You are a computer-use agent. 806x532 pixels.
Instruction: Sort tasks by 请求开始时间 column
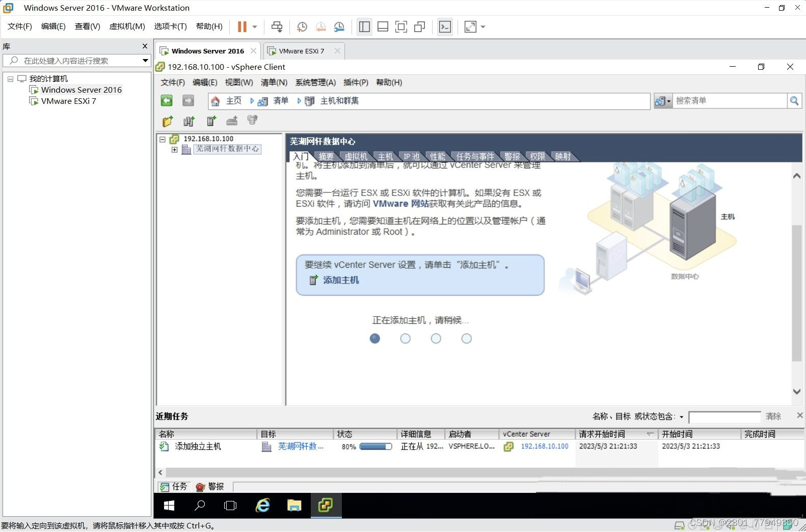[616, 434]
